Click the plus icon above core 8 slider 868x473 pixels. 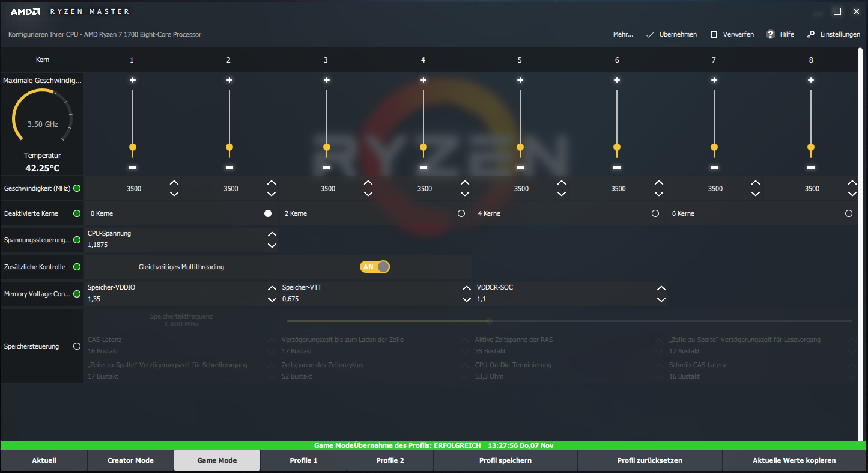click(x=811, y=80)
